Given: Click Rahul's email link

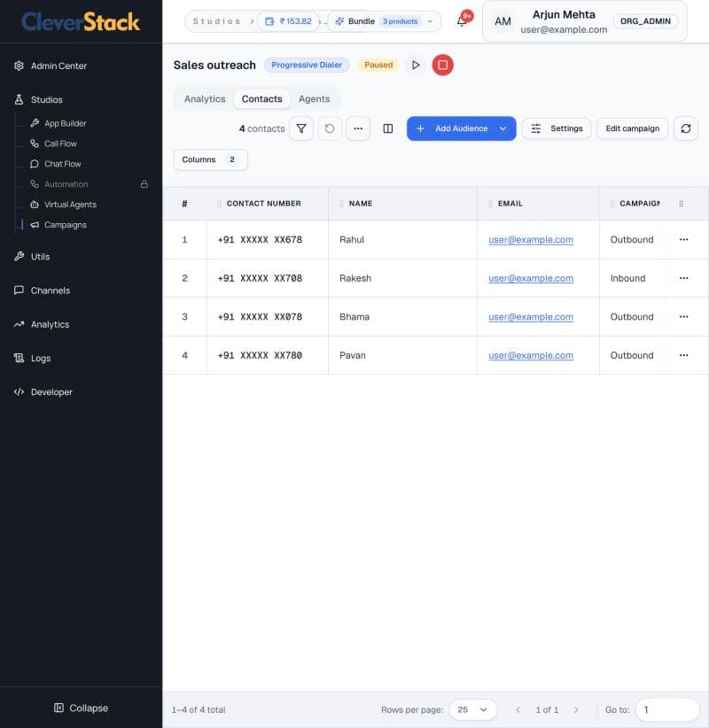Looking at the screenshot, I should point(531,240).
